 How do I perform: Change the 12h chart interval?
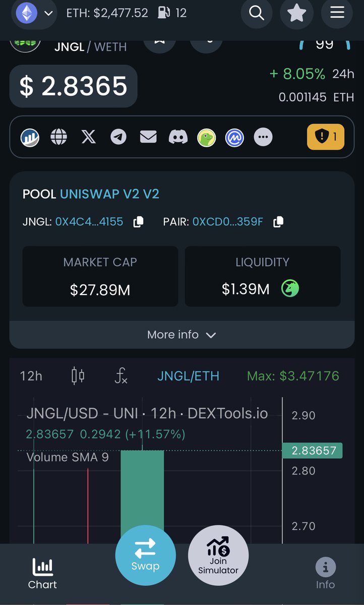pos(31,376)
